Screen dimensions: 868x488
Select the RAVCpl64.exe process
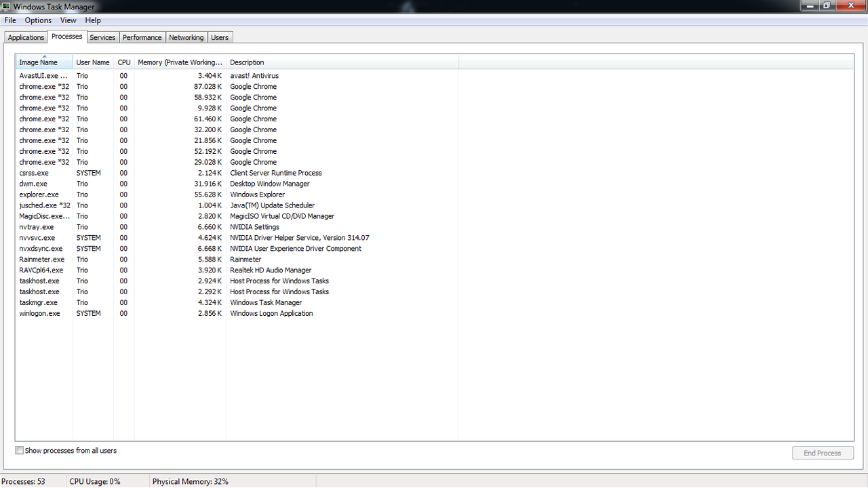click(237, 270)
